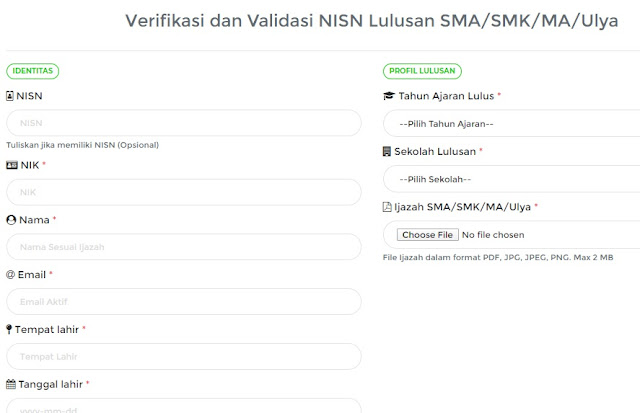The image size is (640, 413).
Task: Focus the NISN input field
Action: [183, 123]
